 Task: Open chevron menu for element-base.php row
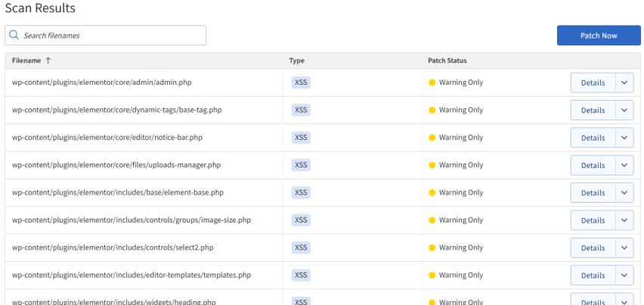click(x=624, y=192)
